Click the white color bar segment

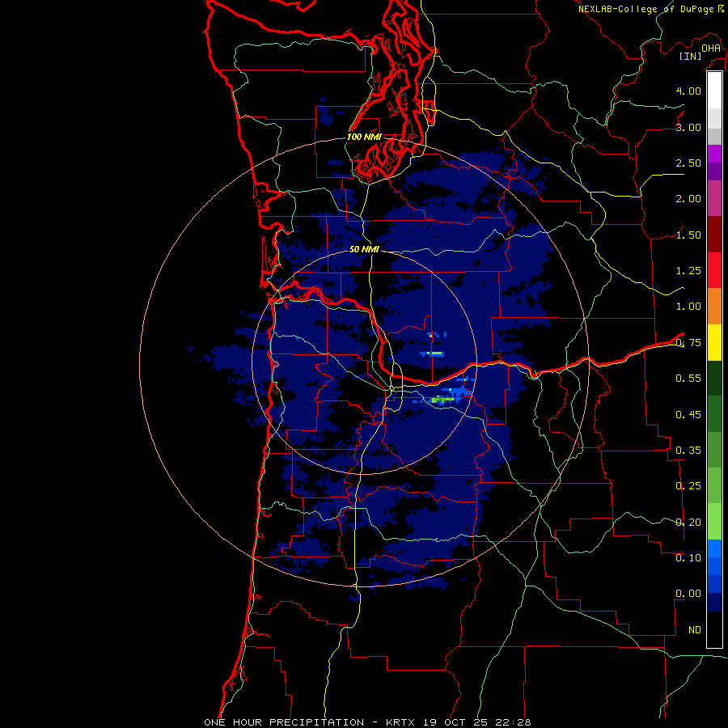(714, 91)
